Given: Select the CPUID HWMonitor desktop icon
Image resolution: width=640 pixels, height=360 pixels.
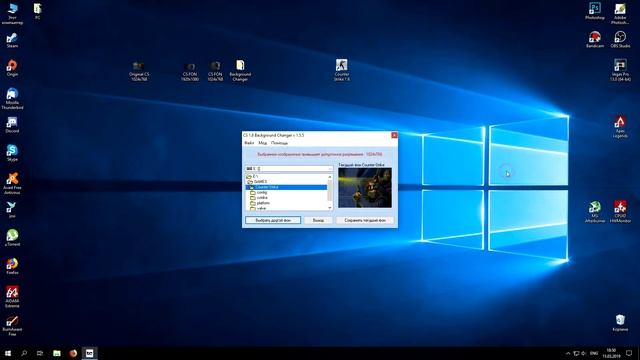Looking at the screenshot, I should (620, 212).
